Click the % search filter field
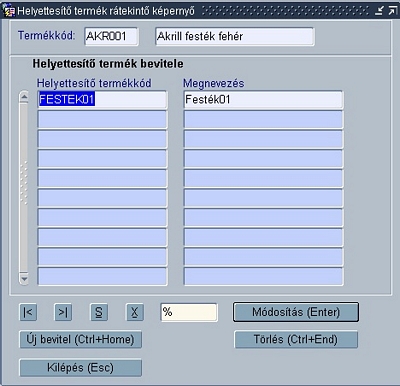The width and height of the screenshot is (400, 386). pos(189,312)
